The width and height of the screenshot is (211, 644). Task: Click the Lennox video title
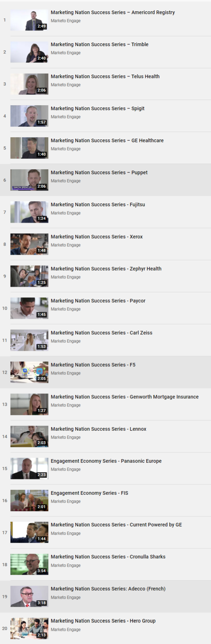(x=98, y=429)
